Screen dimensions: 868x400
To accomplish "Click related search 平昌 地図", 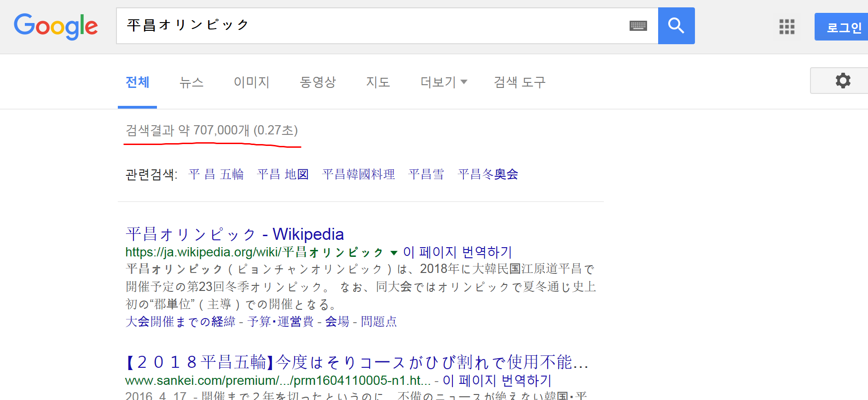I will (x=283, y=174).
